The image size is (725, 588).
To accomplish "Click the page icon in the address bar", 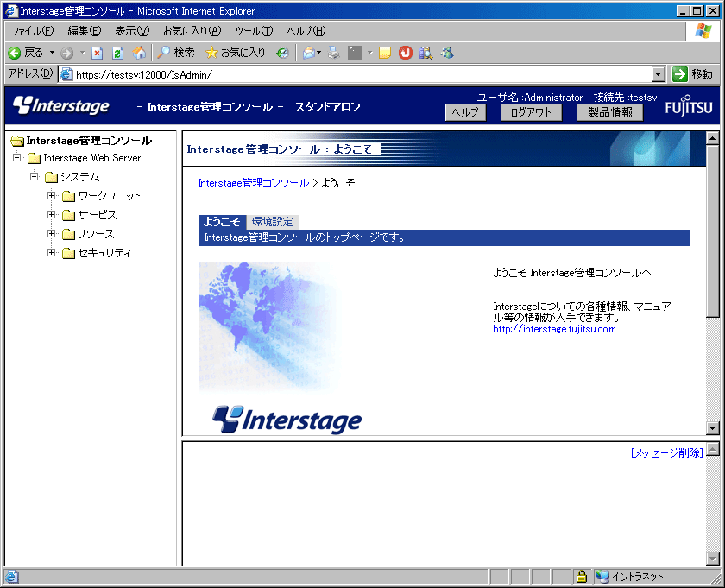I will [x=66, y=74].
